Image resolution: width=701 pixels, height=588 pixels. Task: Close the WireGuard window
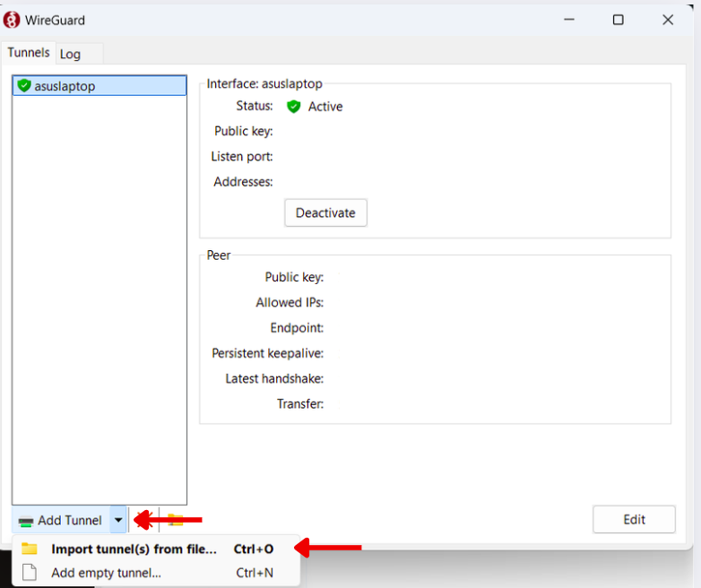pyautogui.click(x=667, y=20)
